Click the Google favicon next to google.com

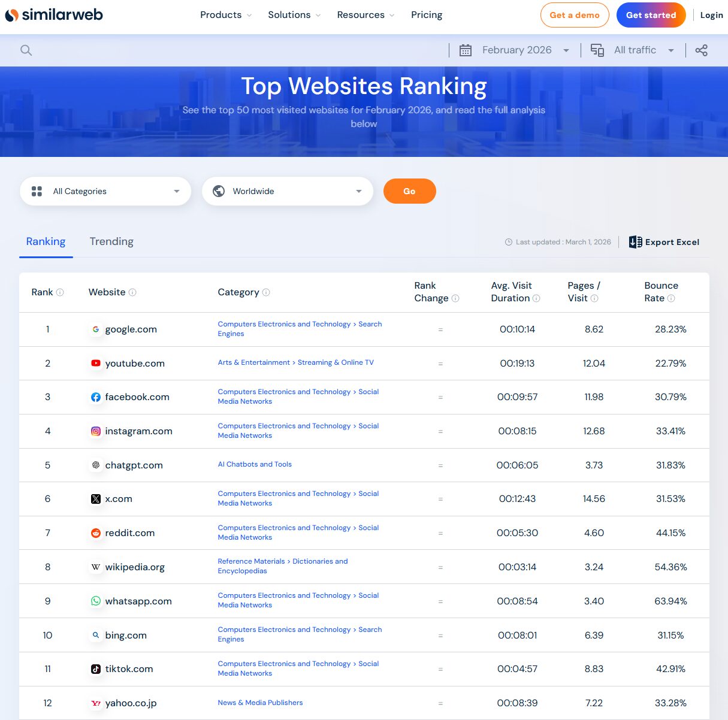[x=95, y=329]
